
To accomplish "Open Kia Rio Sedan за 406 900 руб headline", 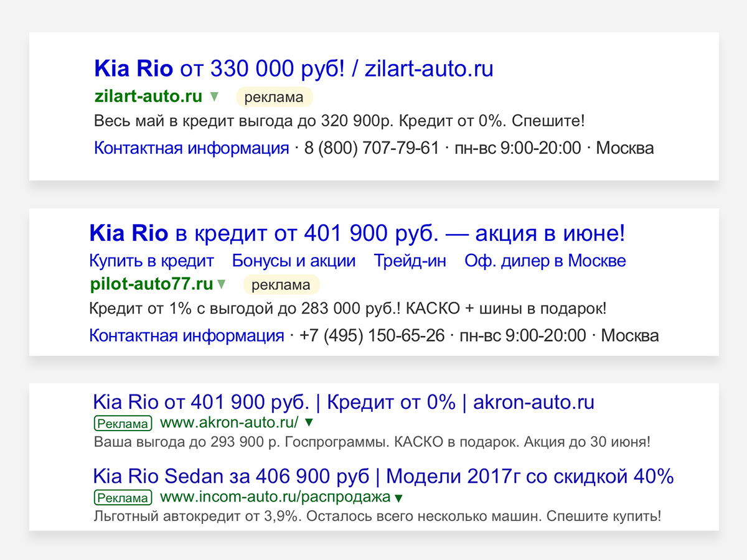I will coord(383,477).
